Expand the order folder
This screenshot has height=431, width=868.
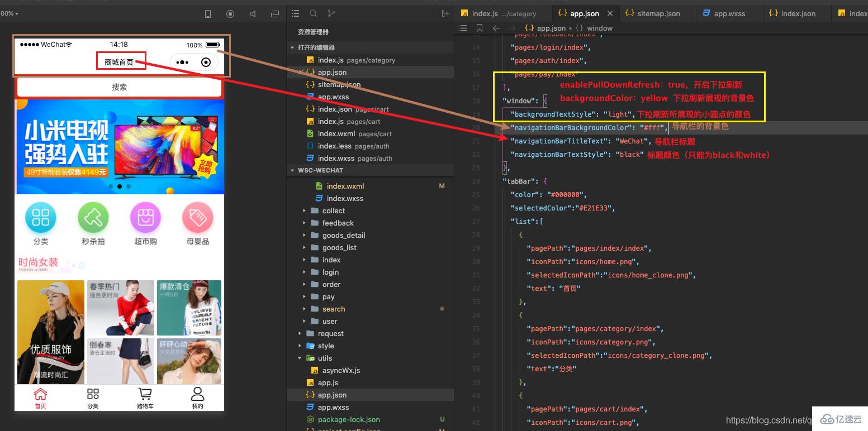click(x=304, y=284)
